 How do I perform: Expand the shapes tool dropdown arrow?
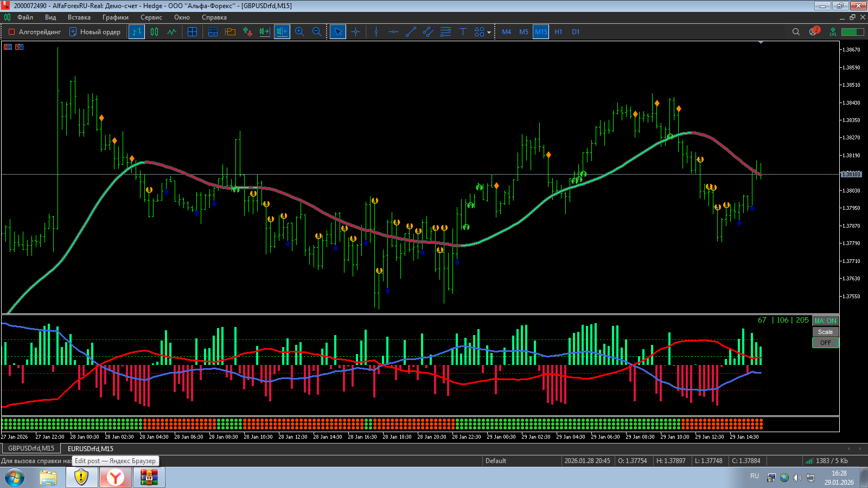(489, 33)
